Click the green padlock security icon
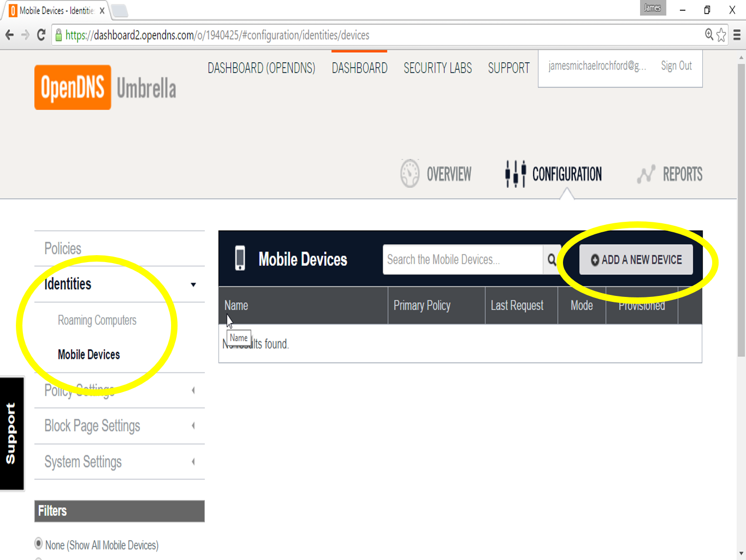746x560 pixels. coord(59,35)
